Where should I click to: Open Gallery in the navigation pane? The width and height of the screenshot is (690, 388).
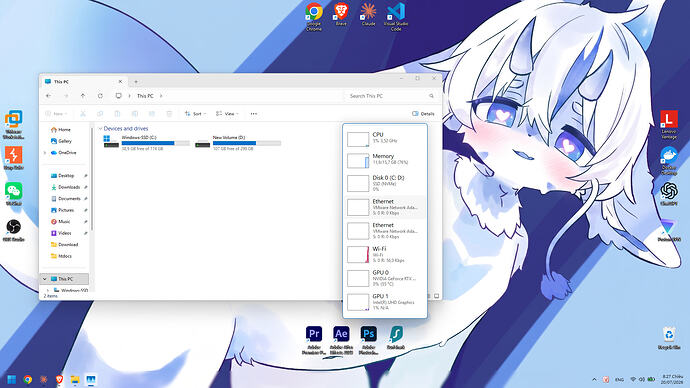click(x=65, y=141)
